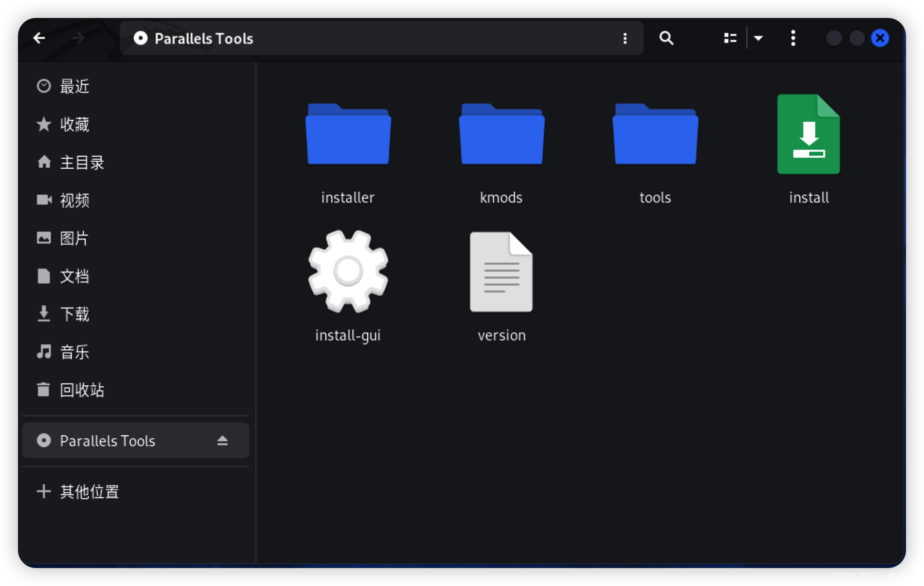The width and height of the screenshot is (924, 586).
Task: Go to 主目录 (Home) in sidebar
Action: tap(135, 162)
